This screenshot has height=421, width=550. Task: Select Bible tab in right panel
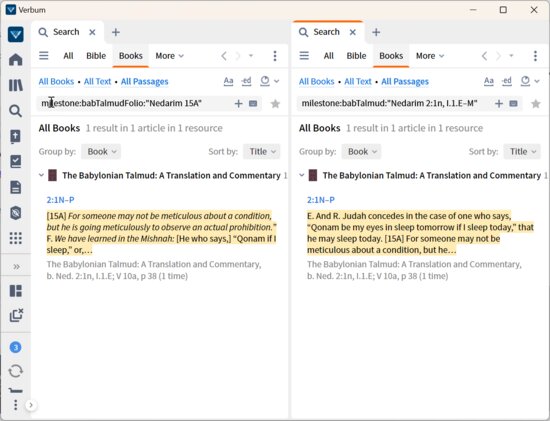click(x=356, y=56)
